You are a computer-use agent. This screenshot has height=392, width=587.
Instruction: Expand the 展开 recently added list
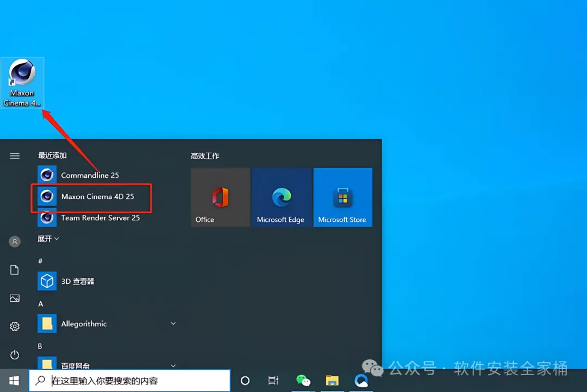tap(48, 239)
